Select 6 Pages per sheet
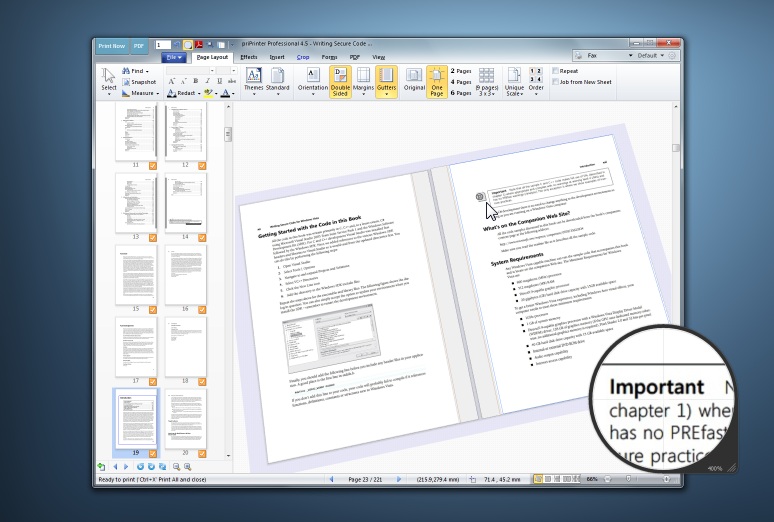The width and height of the screenshot is (774, 522). click(461, 93)
